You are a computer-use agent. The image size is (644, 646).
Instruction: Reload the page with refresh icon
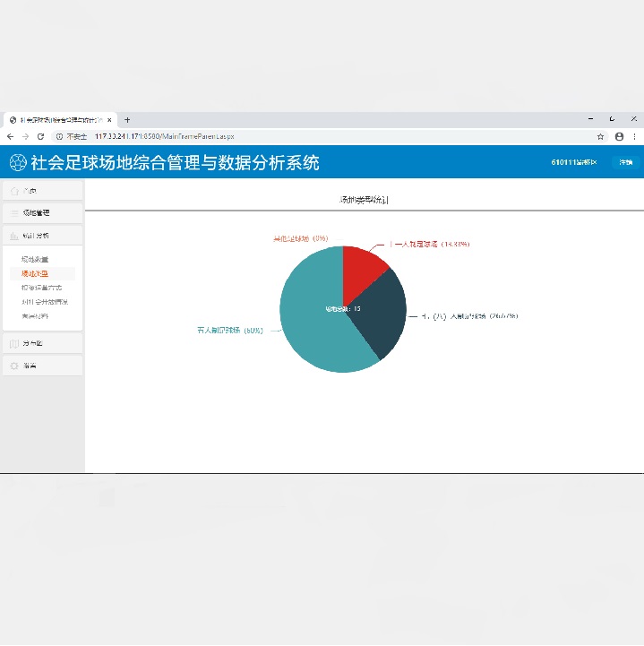tap(40, 136)
